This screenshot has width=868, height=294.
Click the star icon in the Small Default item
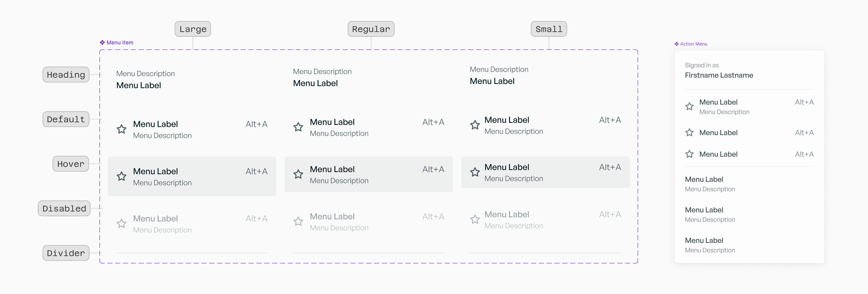coord(475,125)
